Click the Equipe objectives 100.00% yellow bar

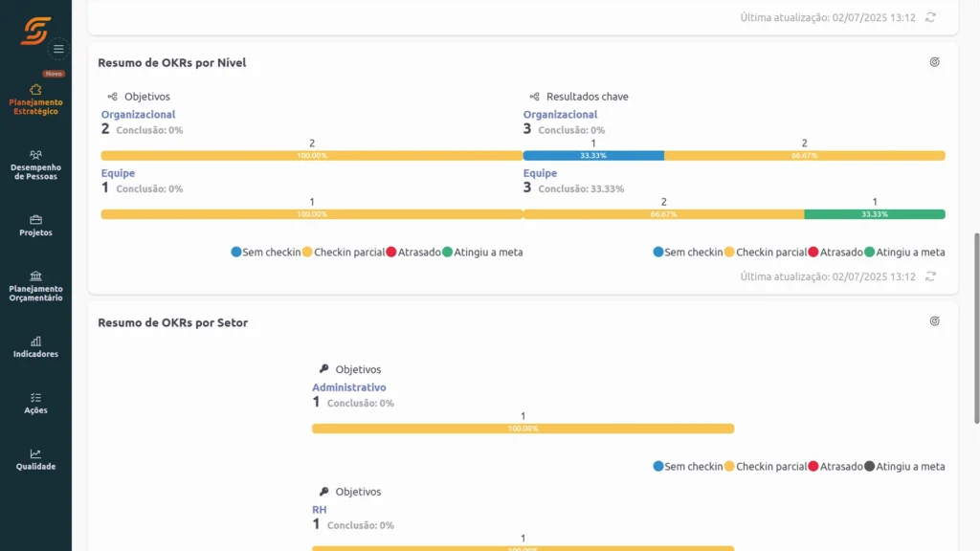click(312, 214)
